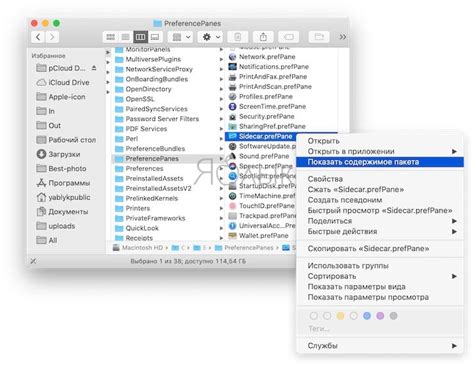474x366 pixels.
Task: Go forward with the Finder forward arrow
Action: [52, 37]
